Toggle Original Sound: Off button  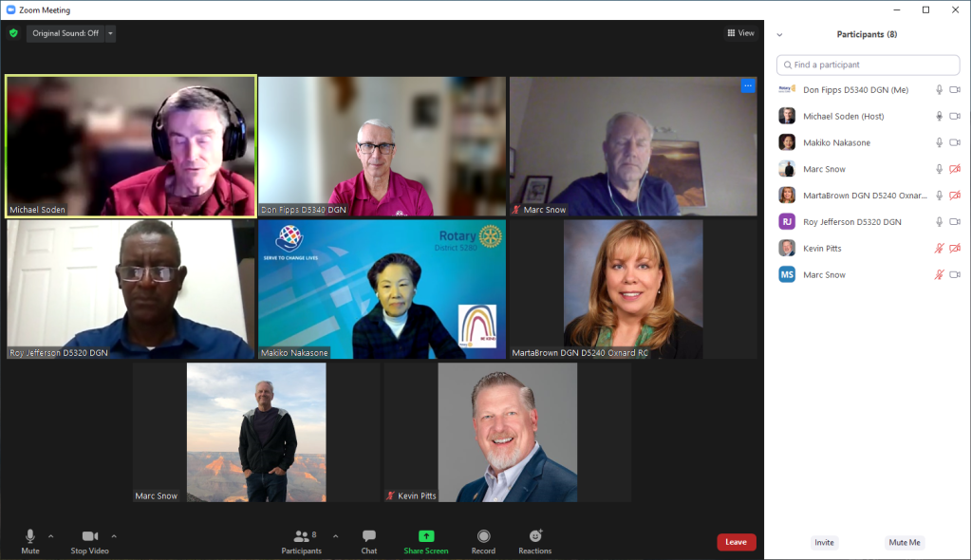point(65,33)
